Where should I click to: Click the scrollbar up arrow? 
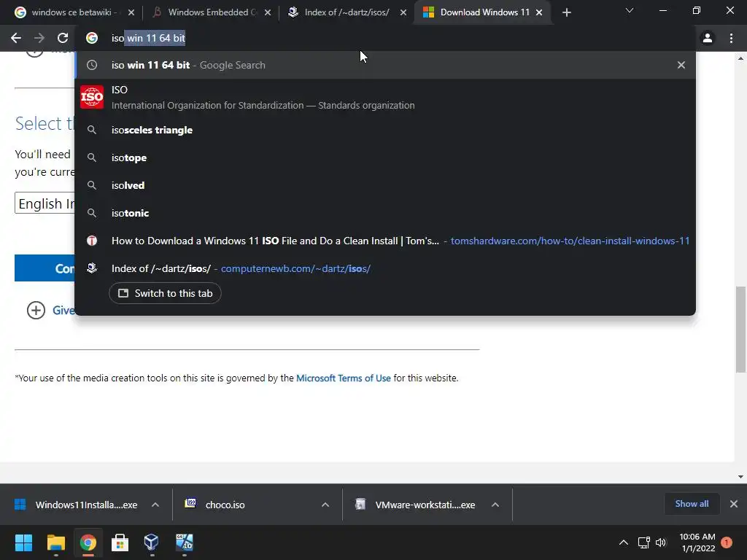(741, 58)
